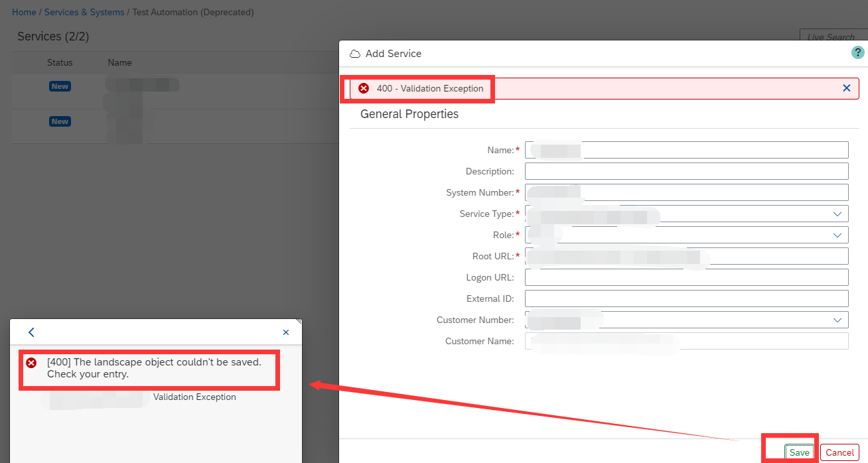Click the 'Role:' form label
The width and height of the screenshot is (868, 463).
504,235
